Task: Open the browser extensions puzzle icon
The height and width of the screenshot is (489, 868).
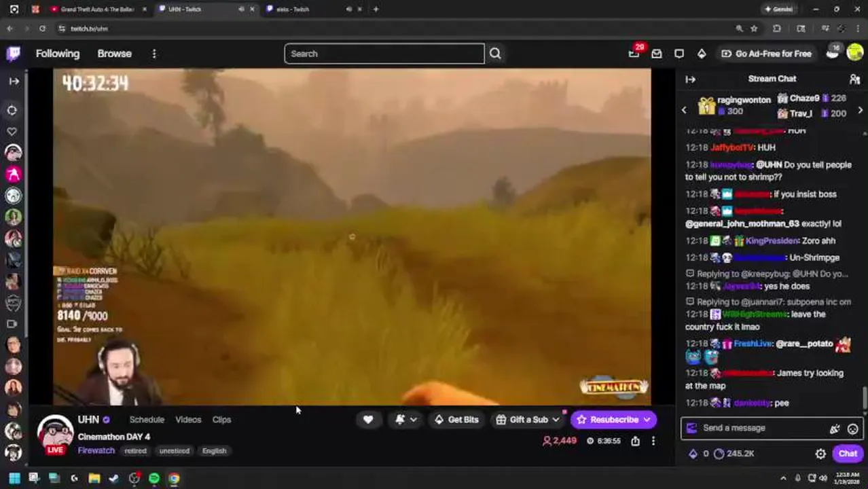Action: point(777,29)
